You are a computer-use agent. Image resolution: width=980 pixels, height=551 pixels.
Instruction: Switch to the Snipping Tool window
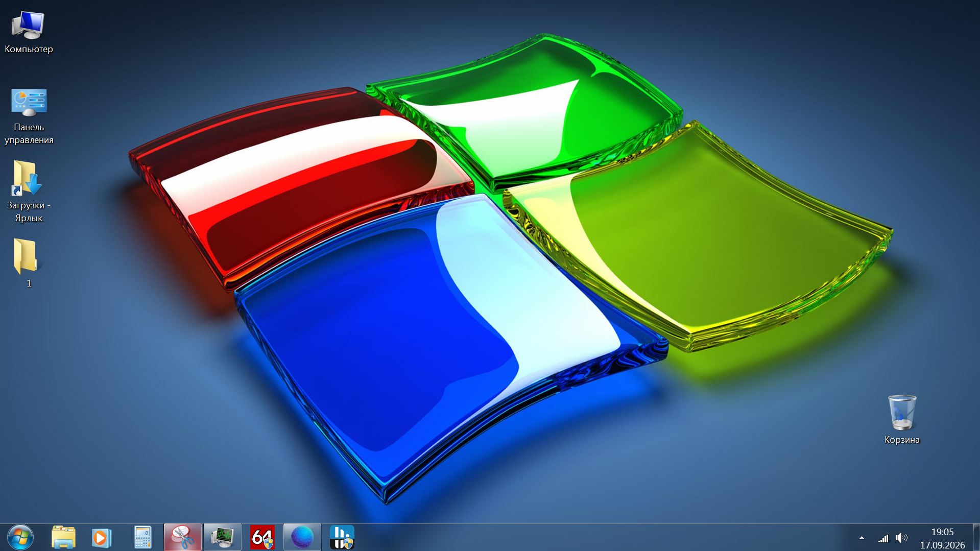point(182,537)
